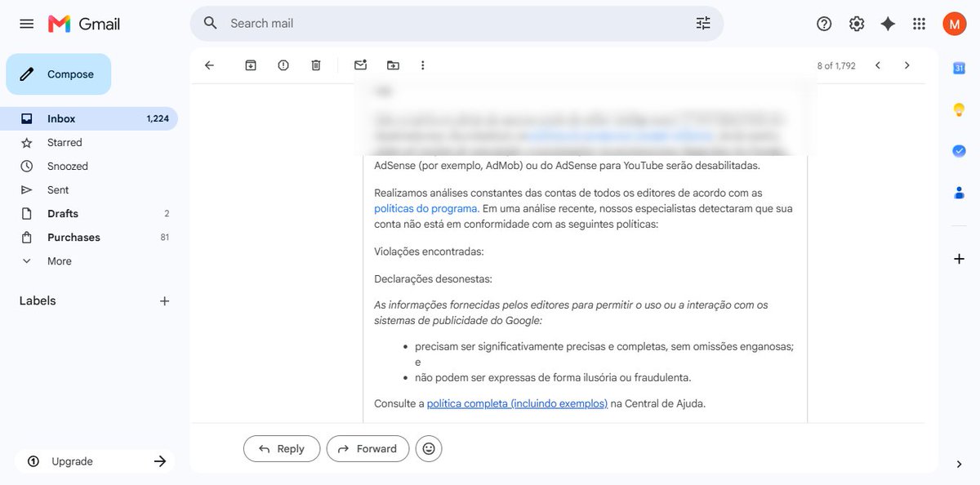Open Gemini sparkle icon
Screen dimensions: 980x485
coord(888,24)
